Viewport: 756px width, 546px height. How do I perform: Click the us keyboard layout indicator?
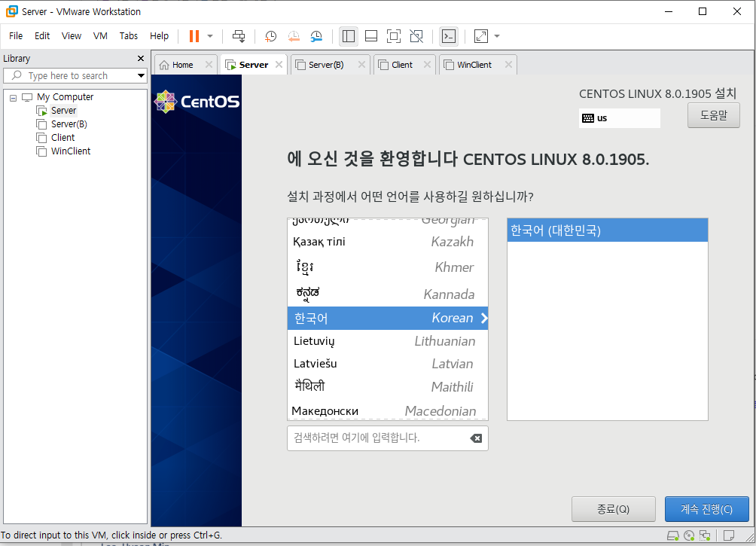click(619, 118)
